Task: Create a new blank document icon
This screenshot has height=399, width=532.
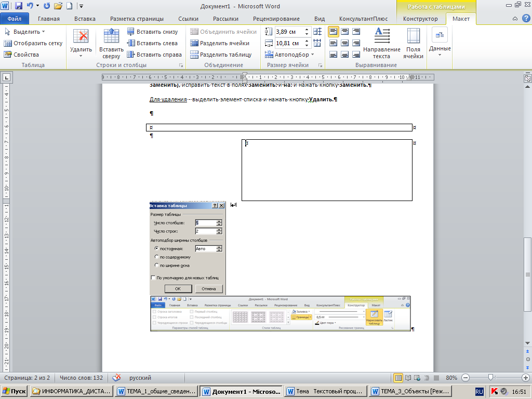Action: pos(69,6)
